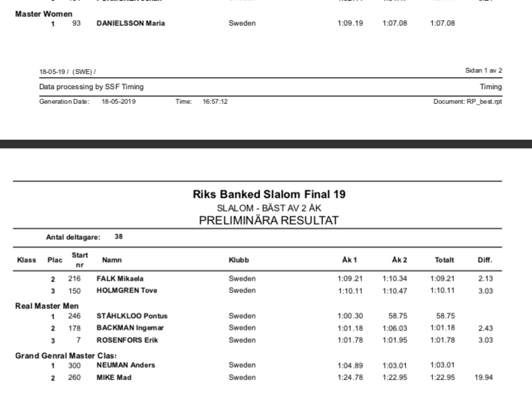The height and width of the screenshot is (405, 532).
Task: Click the Master Women class heading
Action: click(x=44, y=14)
